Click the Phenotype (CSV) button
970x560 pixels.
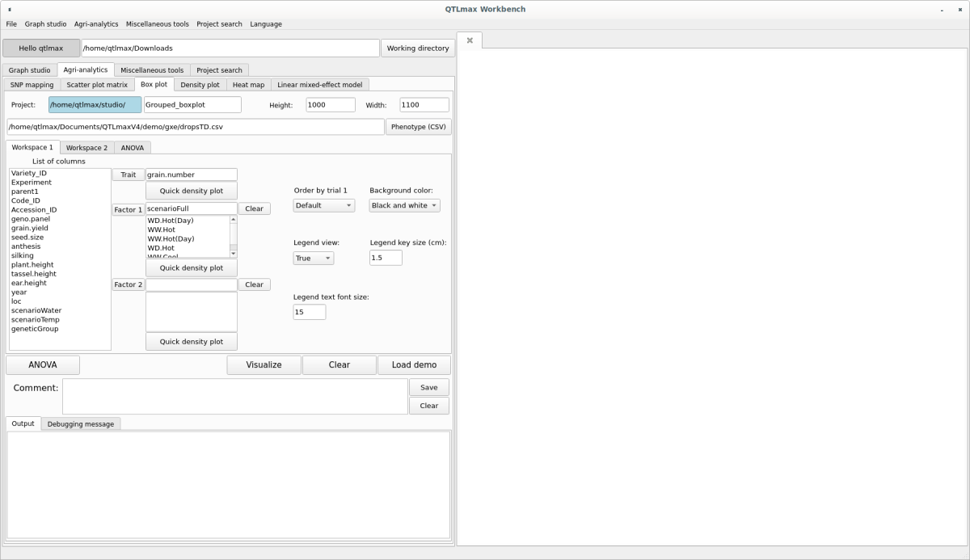(418, 127)
